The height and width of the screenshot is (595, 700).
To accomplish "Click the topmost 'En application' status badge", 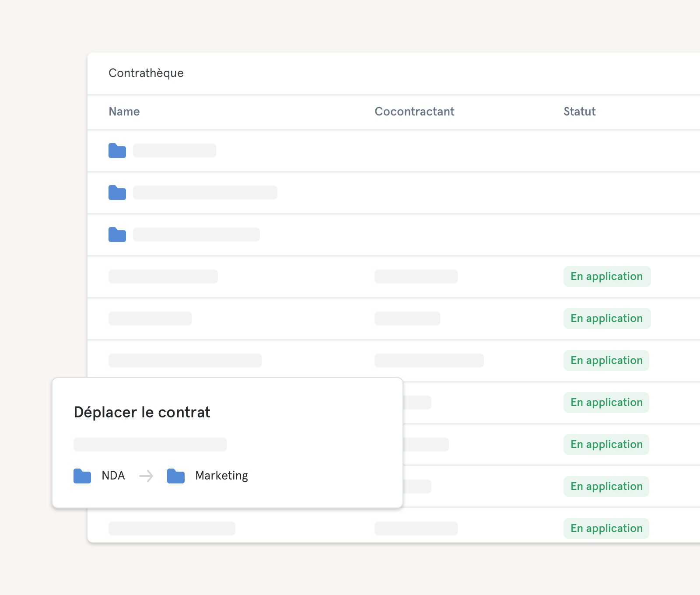I will point(607,276).
